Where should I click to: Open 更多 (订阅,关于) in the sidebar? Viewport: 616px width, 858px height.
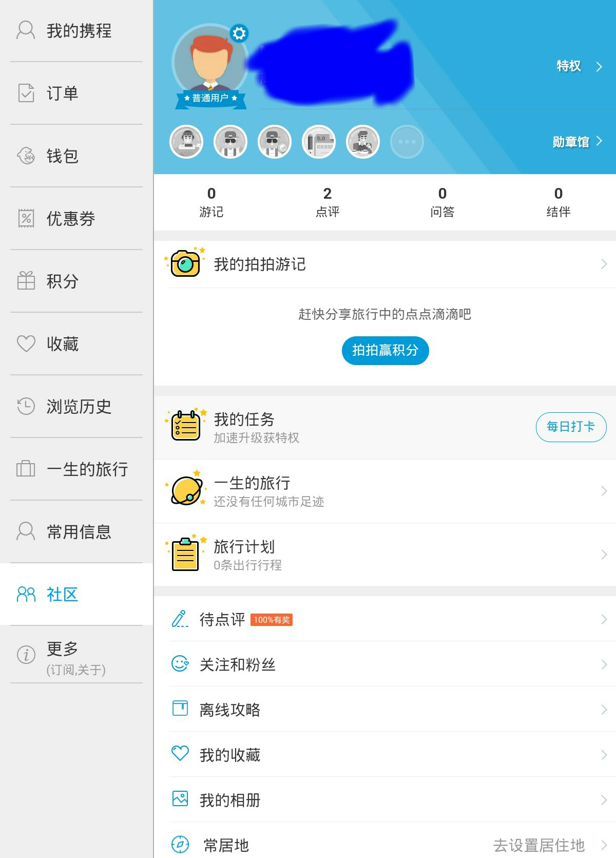click(x=76, y=655)
